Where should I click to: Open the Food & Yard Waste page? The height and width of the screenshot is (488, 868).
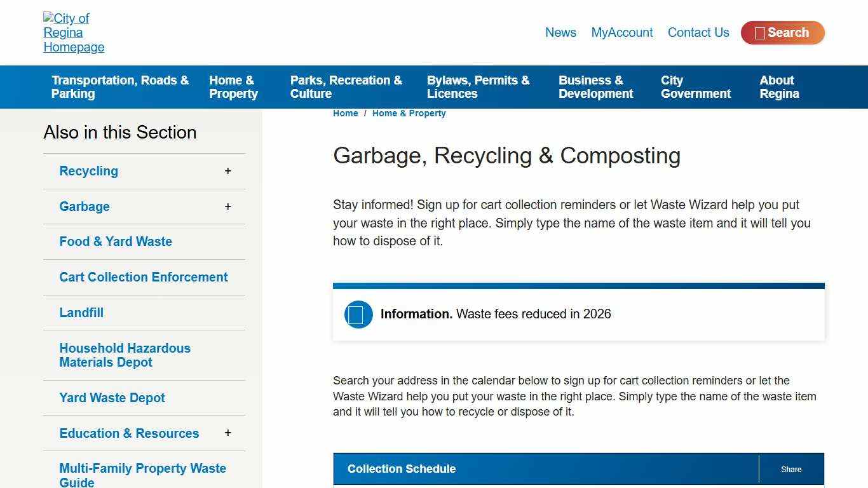pos(116,241)
